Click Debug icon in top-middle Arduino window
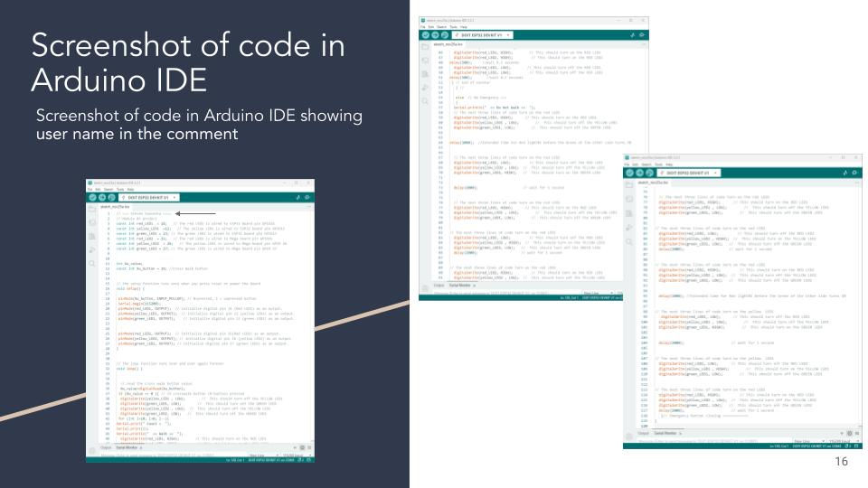868x488 pixels. pyautogui.click(x=445, y=35)
